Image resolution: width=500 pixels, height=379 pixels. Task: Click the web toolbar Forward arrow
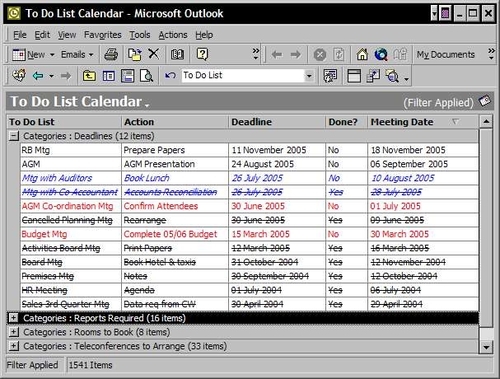click(295, 54)
